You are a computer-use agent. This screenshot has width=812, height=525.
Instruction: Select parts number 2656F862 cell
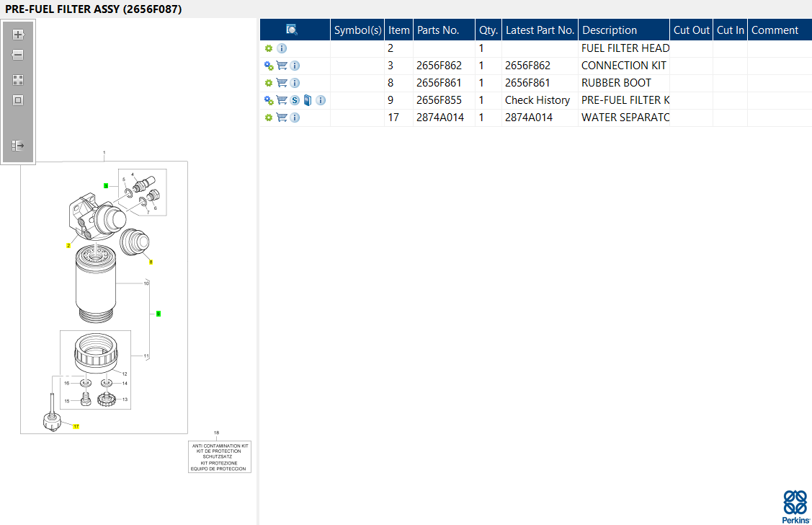click(444, 66)
